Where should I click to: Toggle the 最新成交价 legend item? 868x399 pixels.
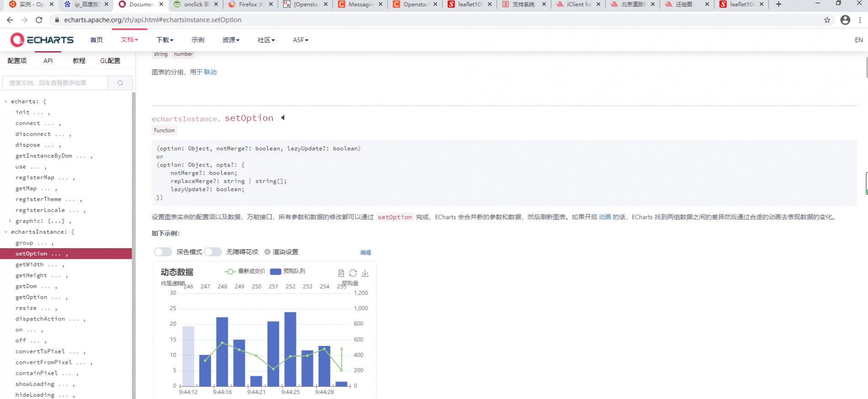pyautogui.click(x=245, y=271)
